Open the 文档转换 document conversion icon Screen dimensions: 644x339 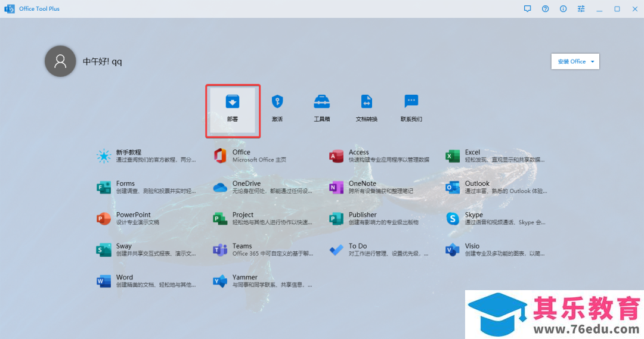[366, 101]
